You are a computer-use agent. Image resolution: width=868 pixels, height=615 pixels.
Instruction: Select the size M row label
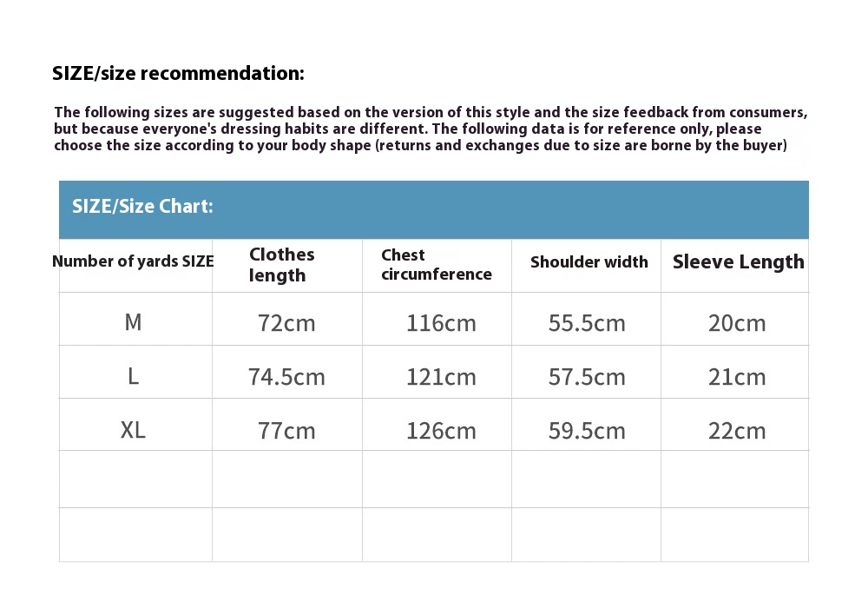click(x=133, y=322)
